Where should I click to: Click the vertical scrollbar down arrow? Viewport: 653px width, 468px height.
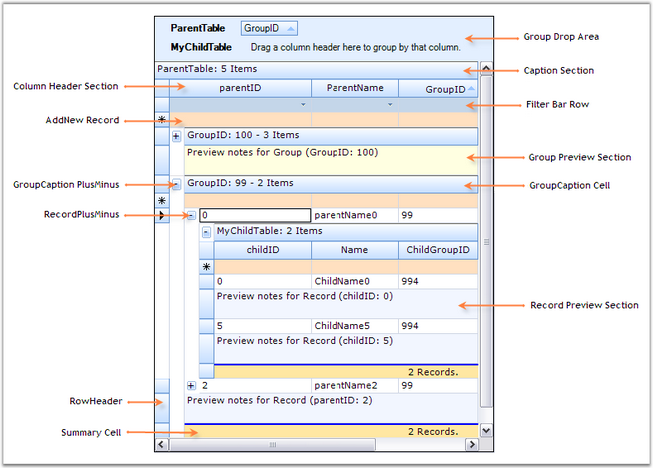(x=486, y=430)
